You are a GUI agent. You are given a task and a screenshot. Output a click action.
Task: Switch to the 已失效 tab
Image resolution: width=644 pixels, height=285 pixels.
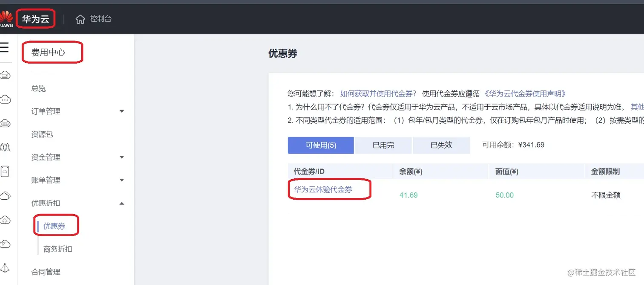coord(441,145)
